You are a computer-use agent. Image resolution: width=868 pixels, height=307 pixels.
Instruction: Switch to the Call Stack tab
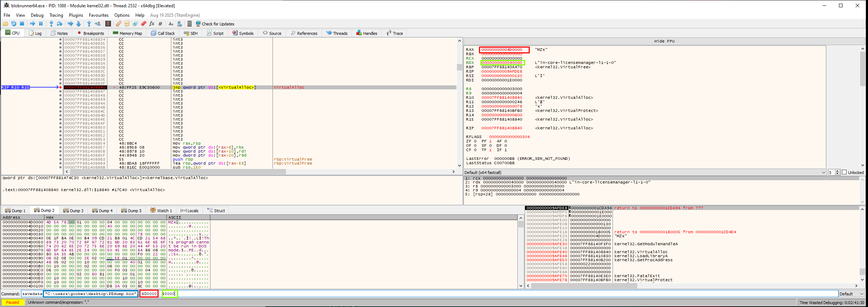[163, 33]
